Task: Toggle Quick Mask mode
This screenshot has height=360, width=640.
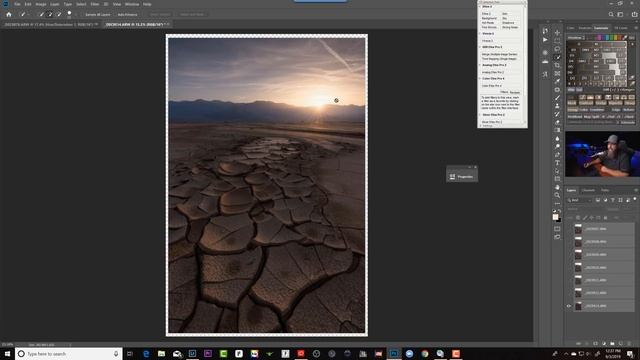Action: click(x=557, y=229)
